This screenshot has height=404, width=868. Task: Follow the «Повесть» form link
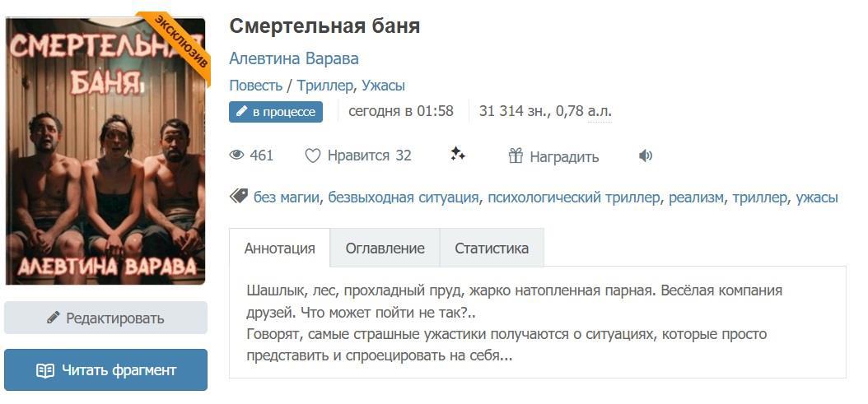tap(255, 86)
